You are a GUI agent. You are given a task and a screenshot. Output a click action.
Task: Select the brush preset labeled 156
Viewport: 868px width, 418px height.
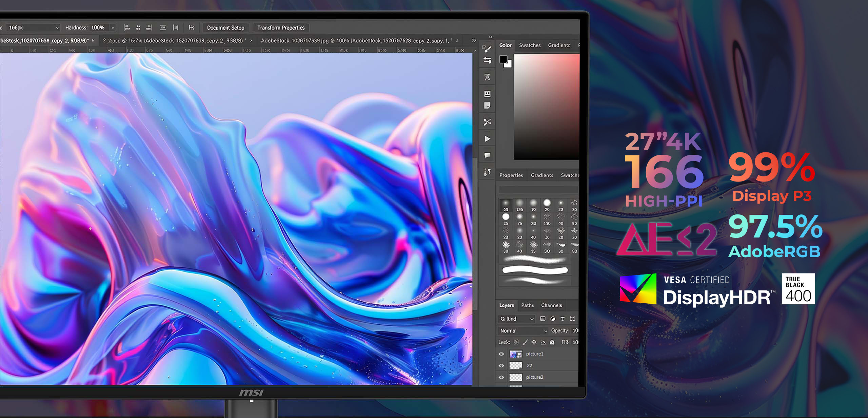(x=519, y=206)
